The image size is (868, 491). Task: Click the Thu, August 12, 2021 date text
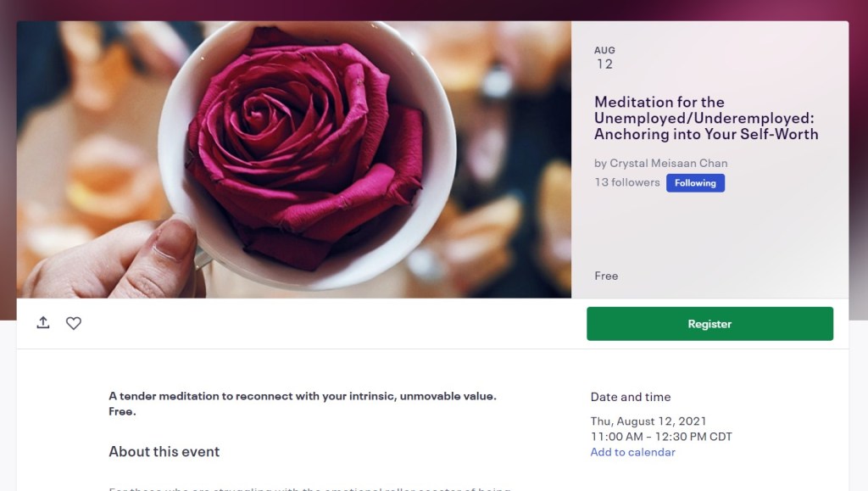(648, 421)
